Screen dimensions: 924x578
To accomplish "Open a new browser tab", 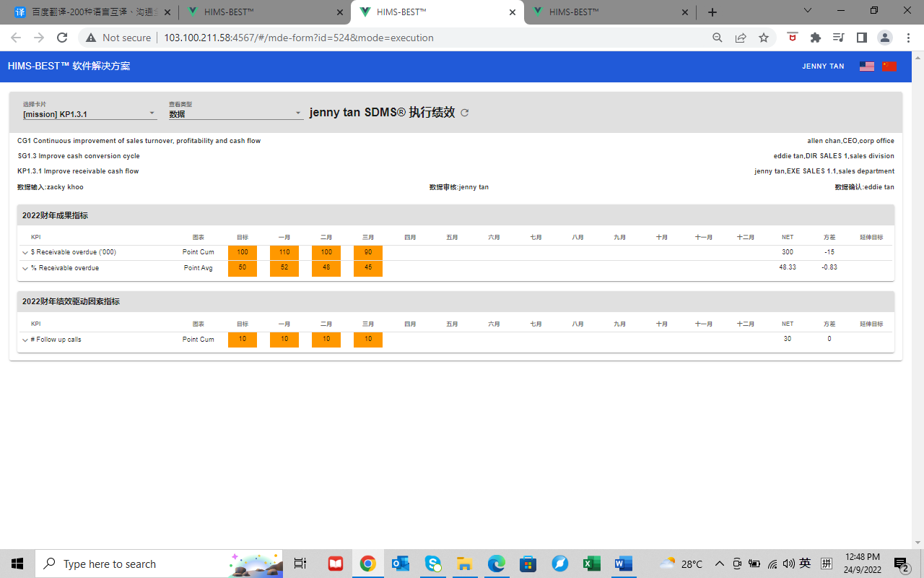I will tap(712, 12).
